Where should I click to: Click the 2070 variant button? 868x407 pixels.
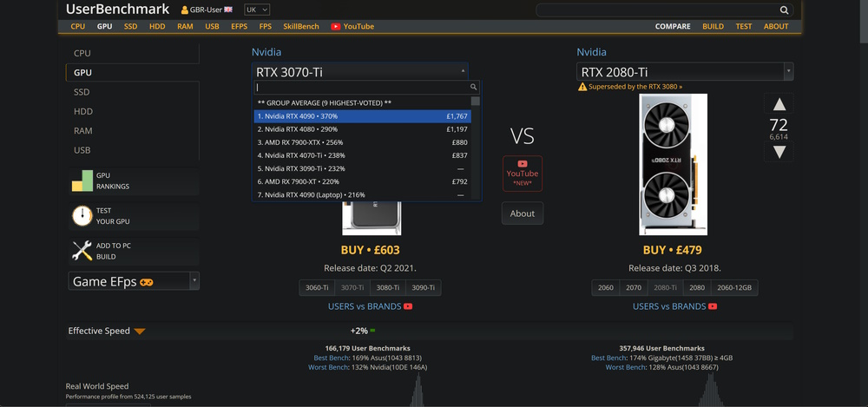pyautogui.click(x=634, y=288)
